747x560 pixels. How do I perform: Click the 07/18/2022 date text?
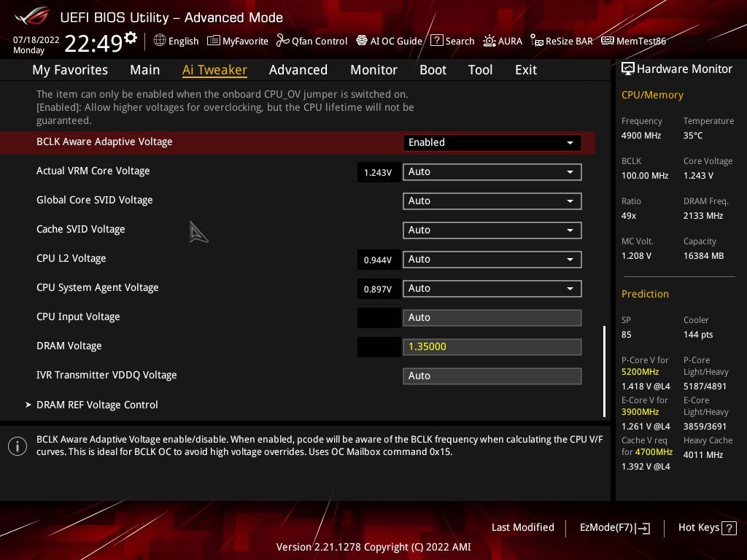coord(36,40)
